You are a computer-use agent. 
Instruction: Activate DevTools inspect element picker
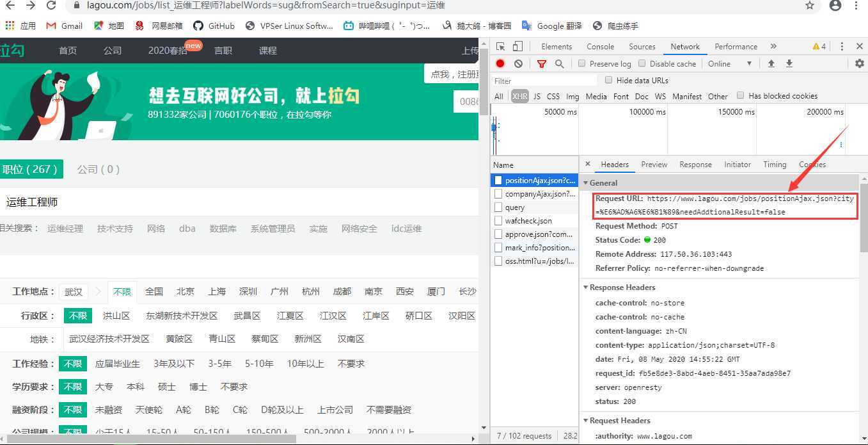click(501, 47)
